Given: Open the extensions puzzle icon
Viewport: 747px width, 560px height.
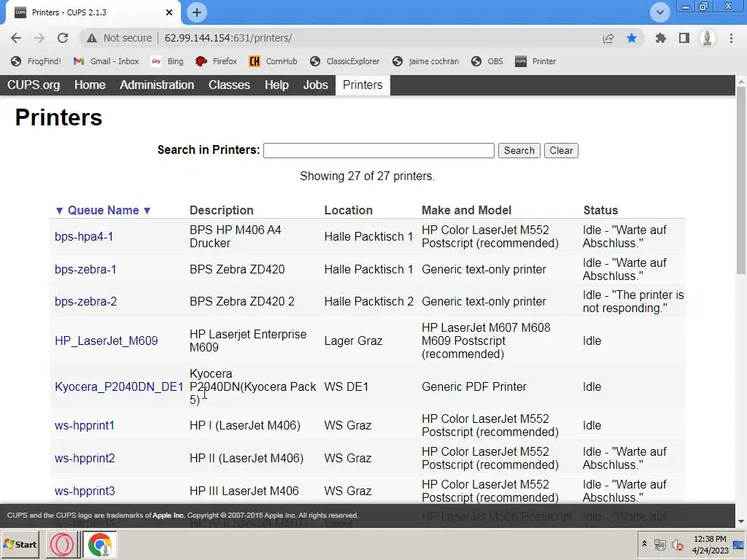Looking at the screenshot, I should click(660, 38).
